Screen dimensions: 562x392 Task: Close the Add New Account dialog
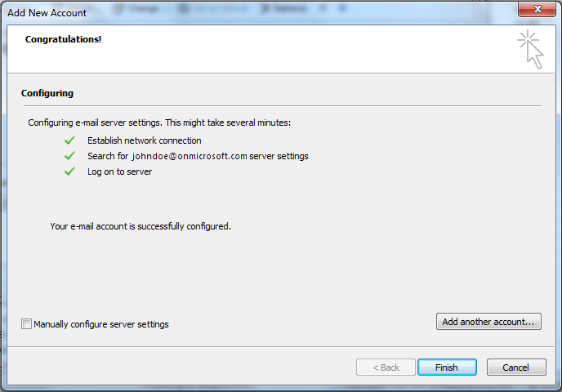[537, 10]
